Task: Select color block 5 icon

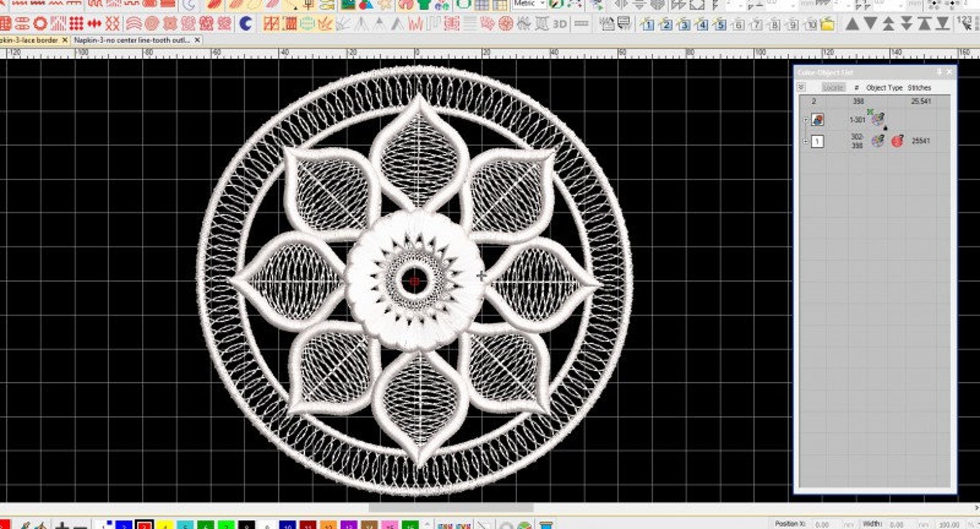Action: pyautogui.click(x=719, y=25)
